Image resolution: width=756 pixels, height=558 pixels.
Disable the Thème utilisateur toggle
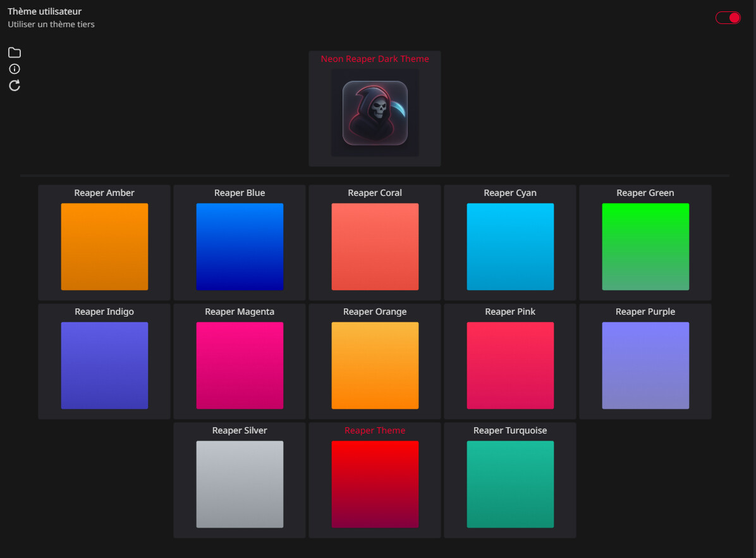click(x=728, y=18)
